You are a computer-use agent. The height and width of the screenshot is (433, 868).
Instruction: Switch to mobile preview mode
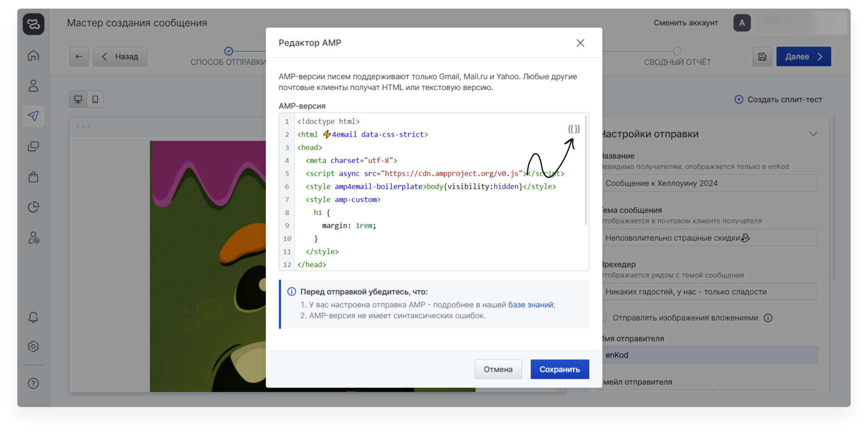(x=95, y=99)
